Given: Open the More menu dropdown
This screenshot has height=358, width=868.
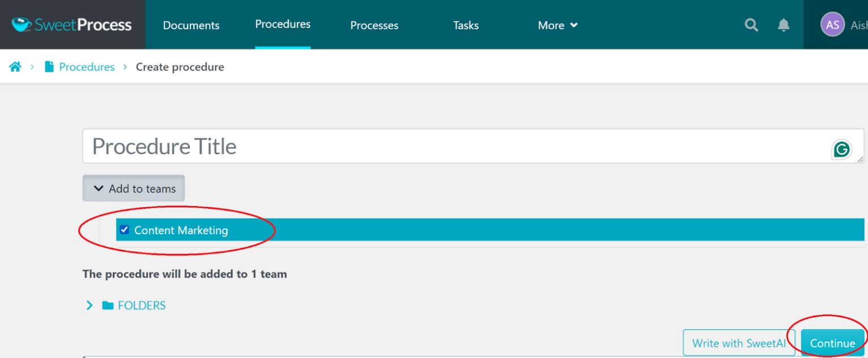Looking at the screenshot, I should tap(558, 25).
